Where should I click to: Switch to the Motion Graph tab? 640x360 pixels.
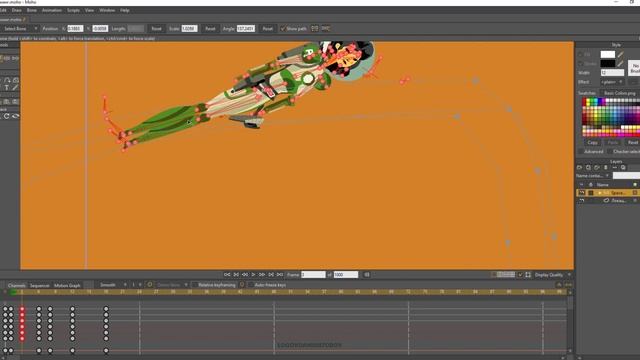(67, 285)
